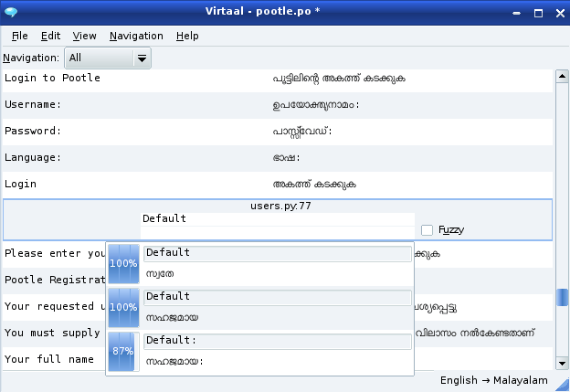Viewport: 570px width, 392px height.
Task: Click the 'English → Malayalam' language indicator
Action: [493, 380]
